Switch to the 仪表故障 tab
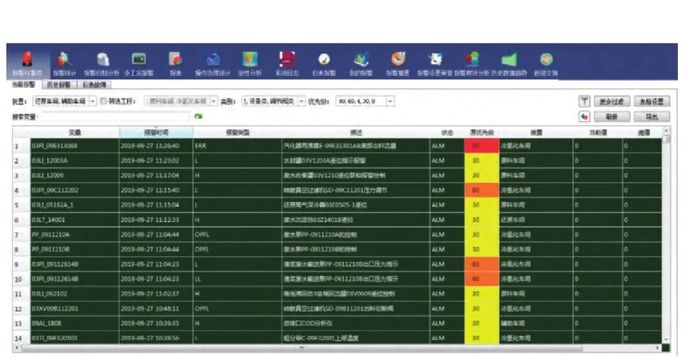 (94, 84)
